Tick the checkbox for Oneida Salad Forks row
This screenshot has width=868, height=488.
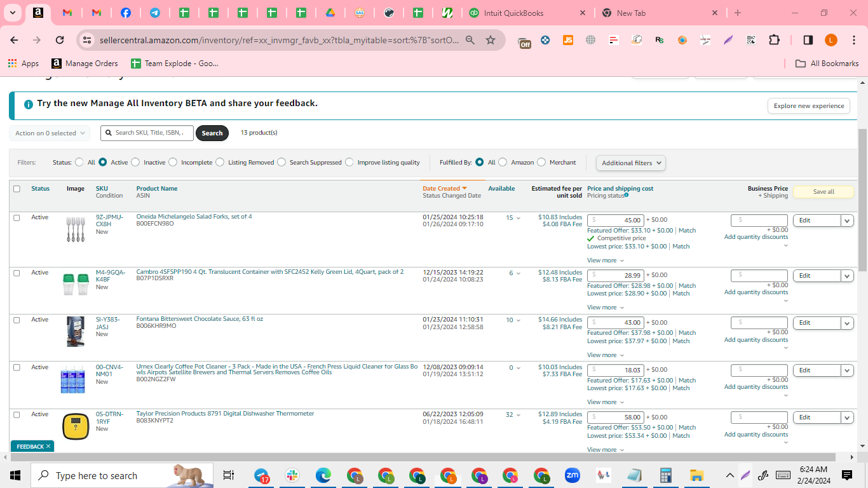17,217
